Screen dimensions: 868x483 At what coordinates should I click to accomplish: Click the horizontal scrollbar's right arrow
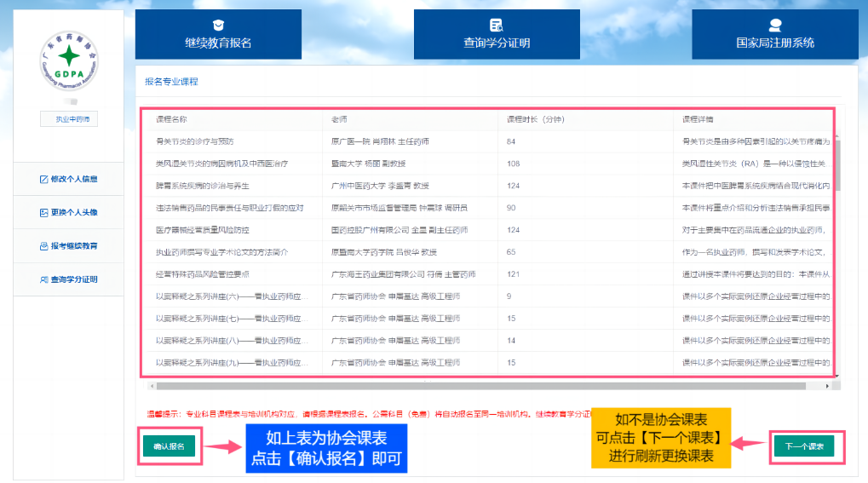[827, 386]
